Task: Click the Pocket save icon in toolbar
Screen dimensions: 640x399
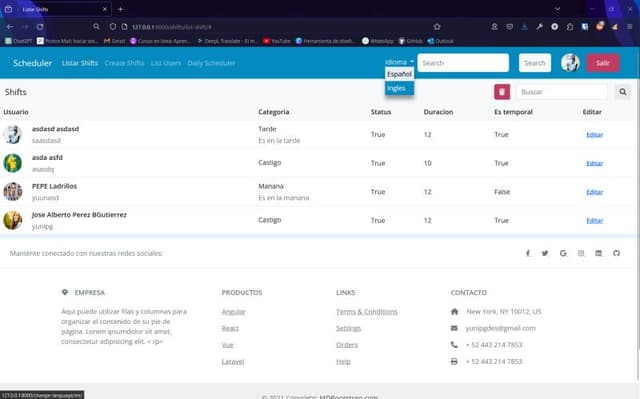Action: click(509, 27)
